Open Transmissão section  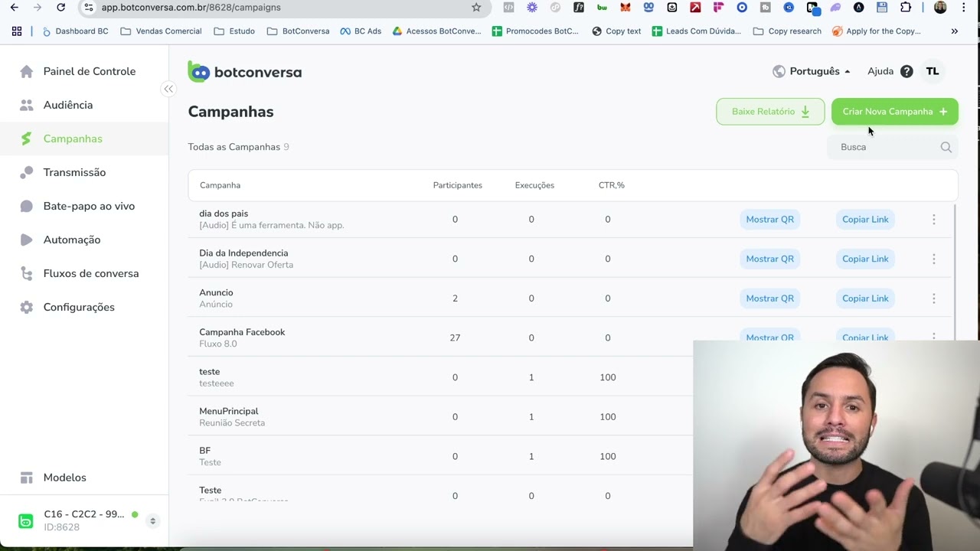(x=75, y=172)
